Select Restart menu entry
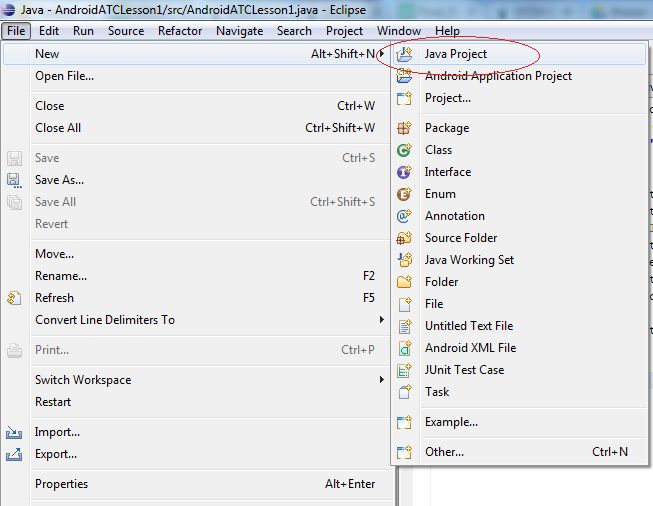The image size is (653, 506). click(x=197, y=402)
